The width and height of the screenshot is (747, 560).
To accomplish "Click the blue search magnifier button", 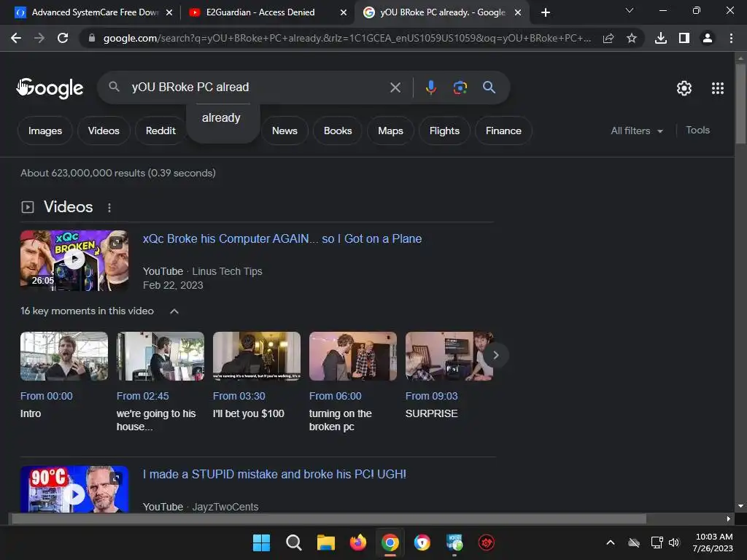I will (489, 87).
